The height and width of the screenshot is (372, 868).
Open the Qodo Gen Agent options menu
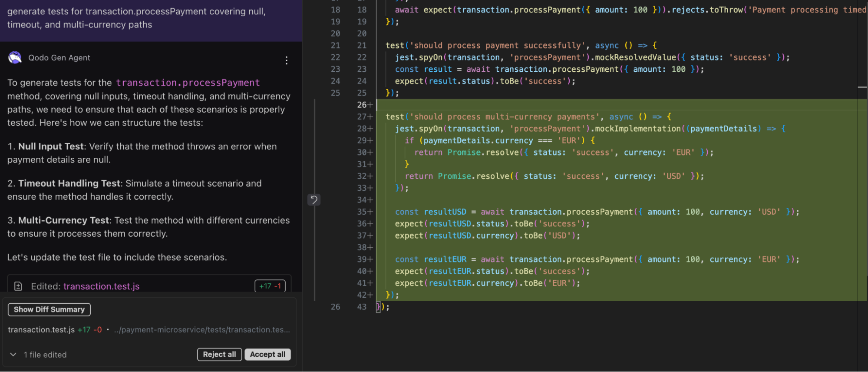pyautogui.click(x=286, y=60)
